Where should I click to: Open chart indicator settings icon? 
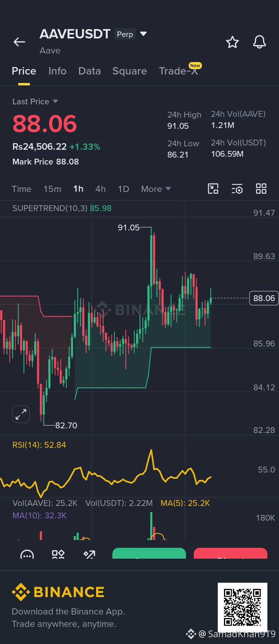pos(237,189)
